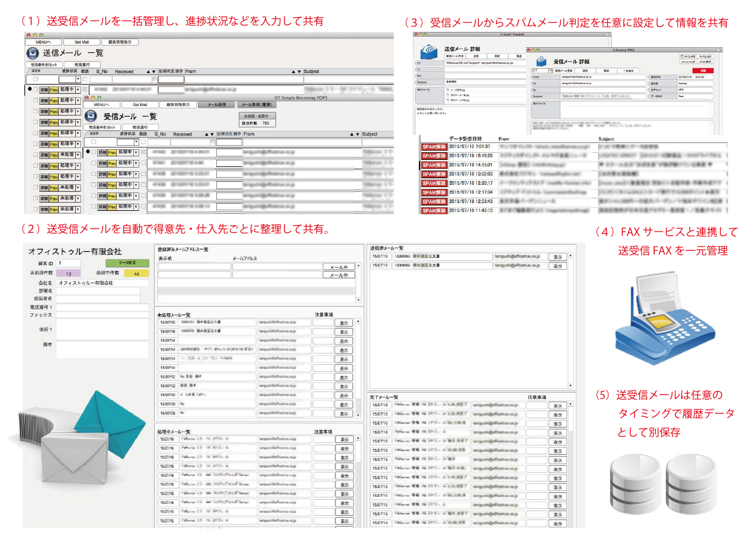The width and height of the screenshot is (756, 549).
Task: Click the first SPAM解除 button
Action: 434,146
